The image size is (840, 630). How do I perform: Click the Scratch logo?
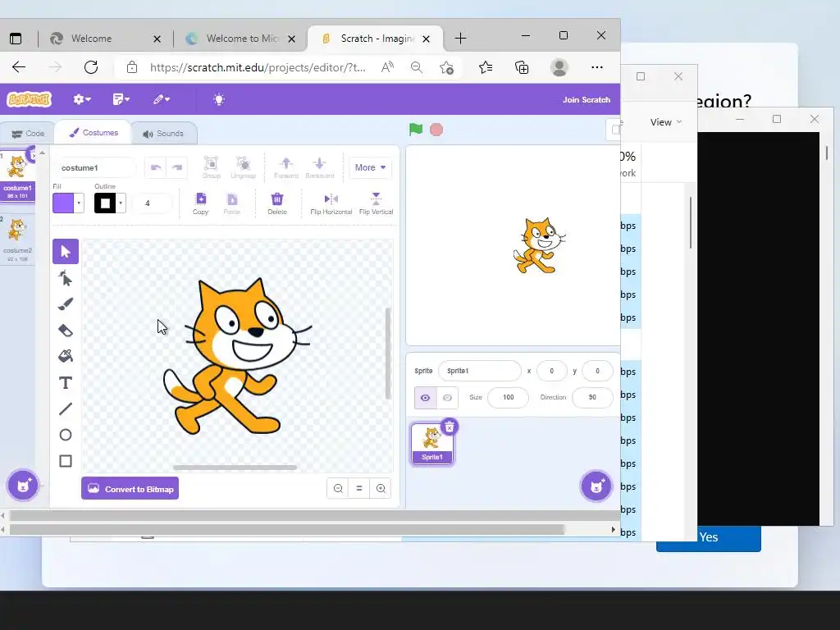(x=29, y=99)
